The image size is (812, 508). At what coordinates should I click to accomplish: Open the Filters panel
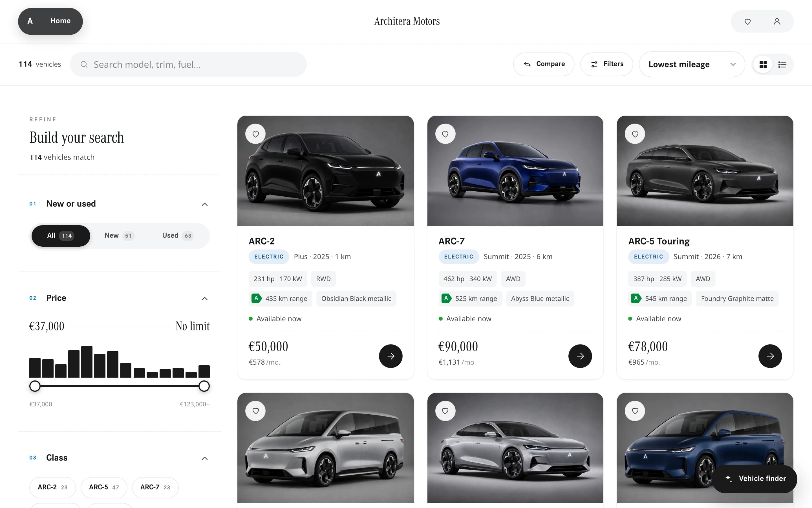coord(606,64)
